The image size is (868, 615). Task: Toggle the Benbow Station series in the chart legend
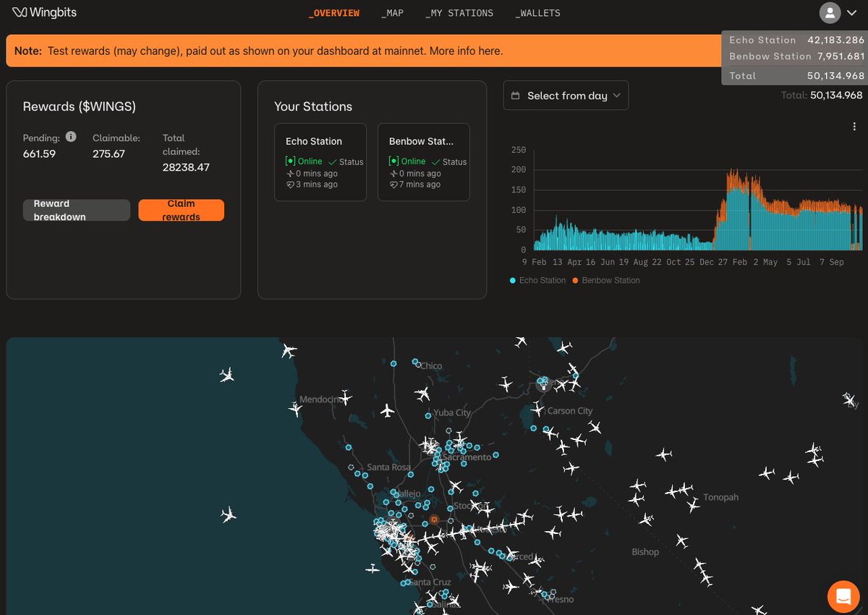606,280
